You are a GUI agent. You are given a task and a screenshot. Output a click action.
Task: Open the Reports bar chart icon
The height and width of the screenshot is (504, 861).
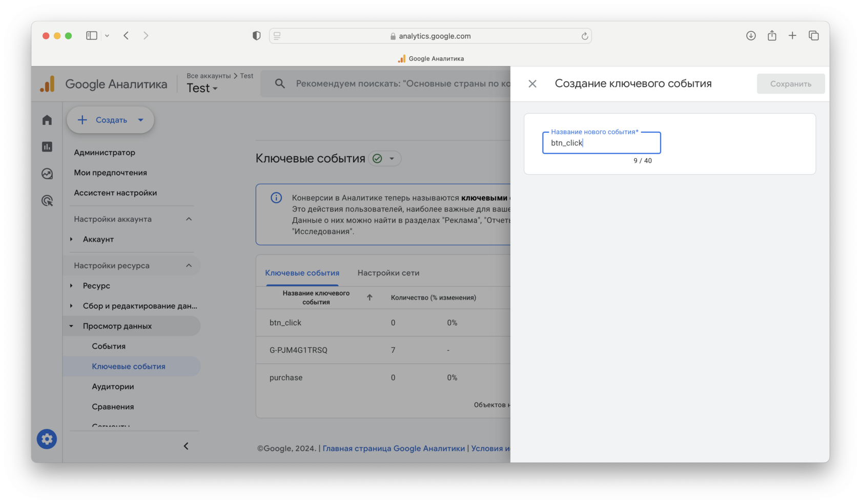pyautogui.click(x=47, y=147)
